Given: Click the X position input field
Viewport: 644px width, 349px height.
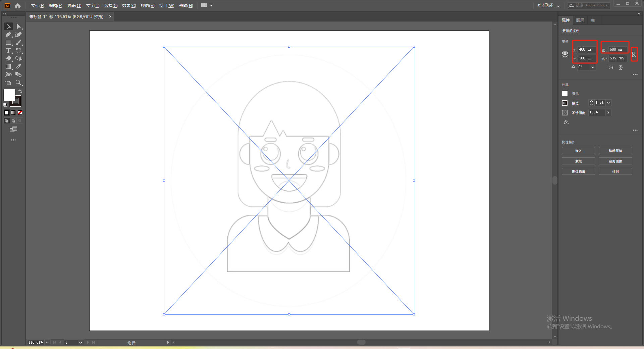Looking at the screenshot, I should 587,50.
